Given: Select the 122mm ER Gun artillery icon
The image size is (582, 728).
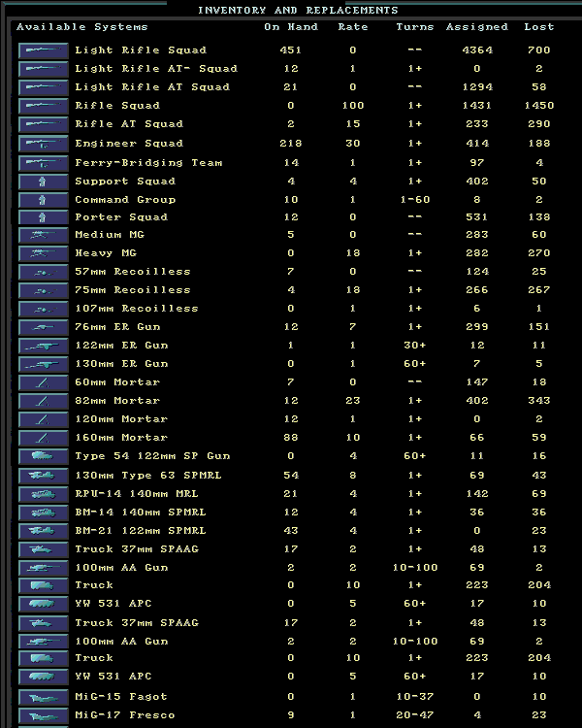Looking at the screenshot, I should coord(44,346).
